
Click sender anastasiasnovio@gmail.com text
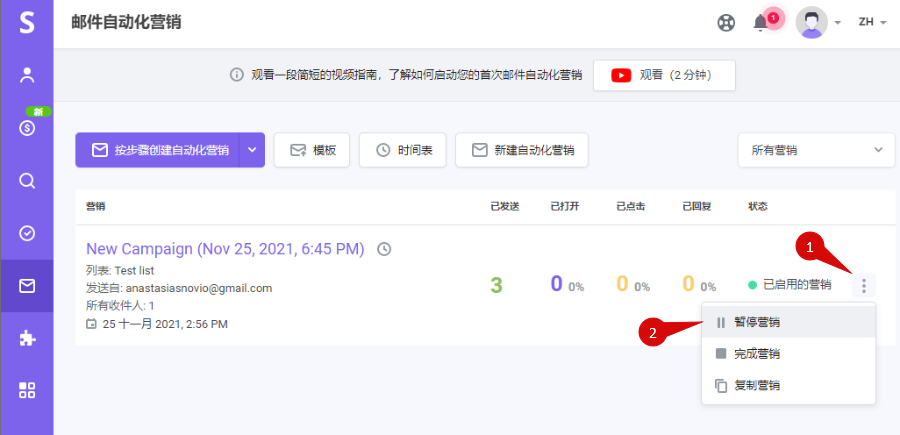click(199, 288)
